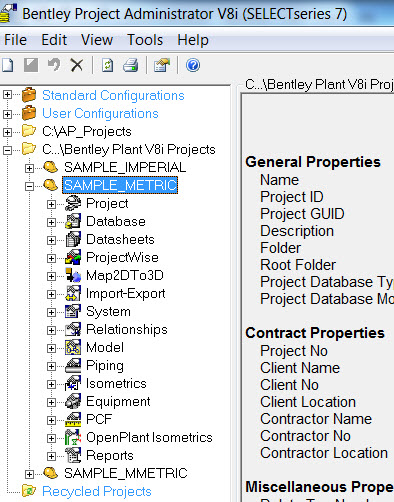Collapse the Bentley Plant V8i Projects node
Screen dimensions: 394x502
tap(7, 150)
